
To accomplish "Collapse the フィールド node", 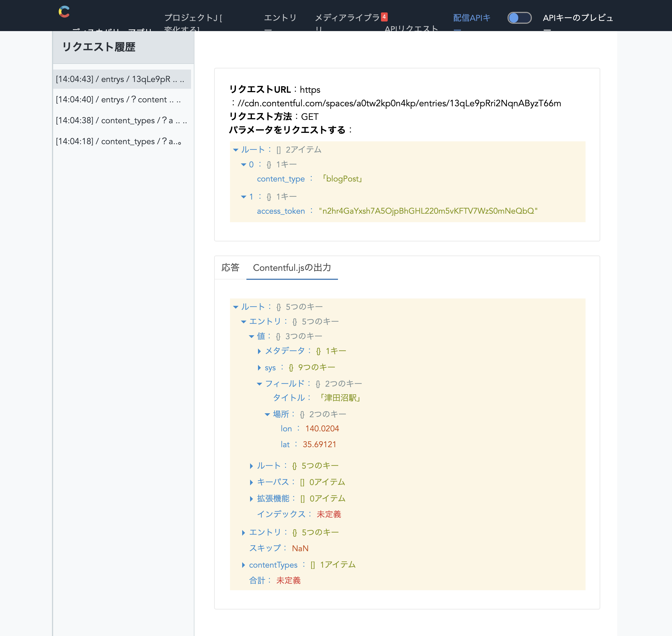I will pyautogui.click(x=259, y=384).
